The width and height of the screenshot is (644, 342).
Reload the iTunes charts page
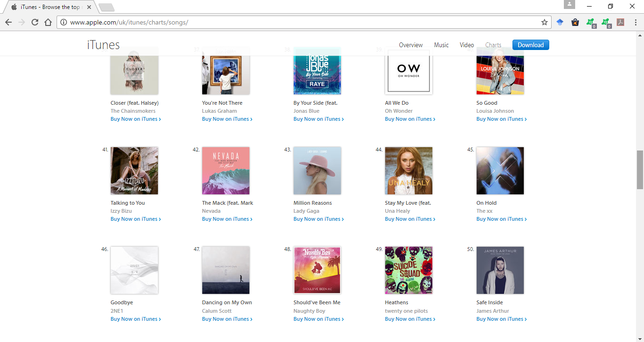(x=35, y=22)
